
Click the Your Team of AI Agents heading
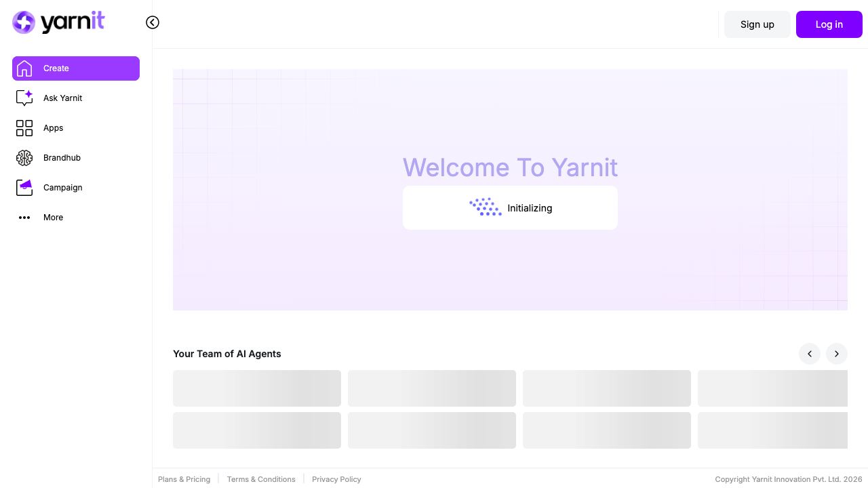pos(226,354)
